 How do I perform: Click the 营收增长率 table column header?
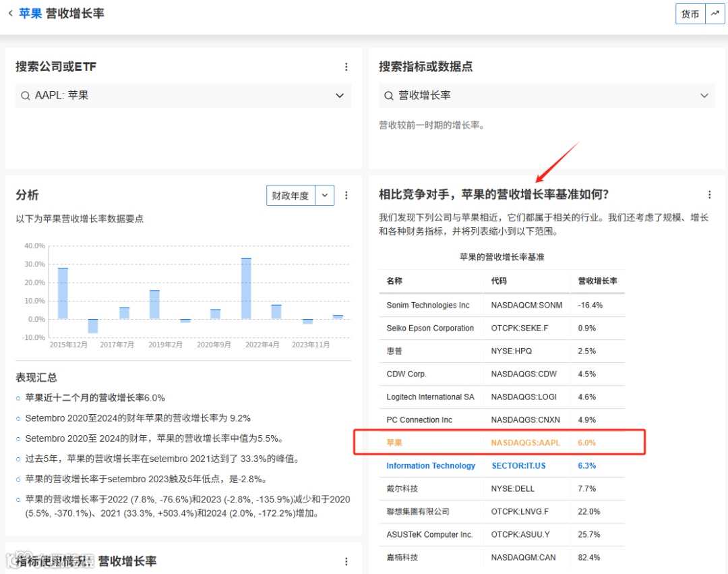(597, 281)
